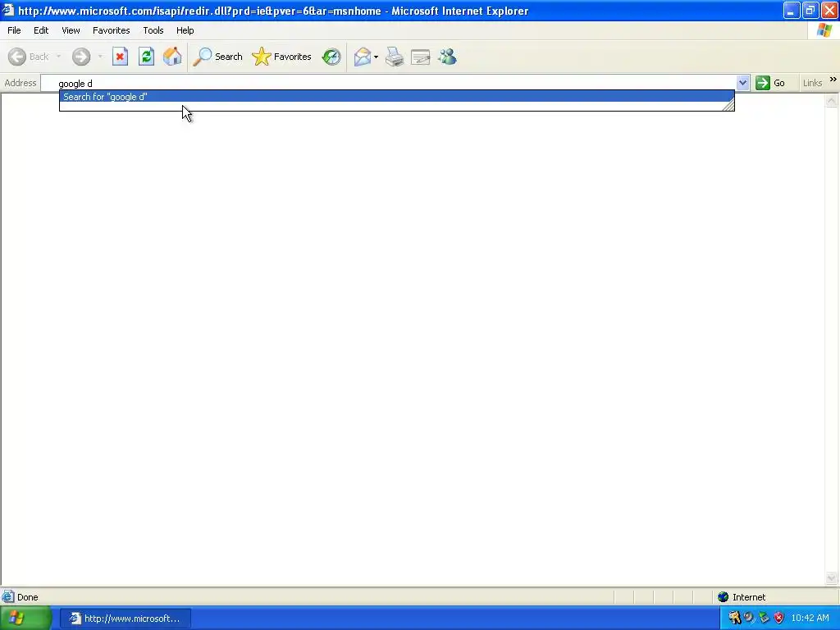Click the Edit page toolbar icon
This screenshot has width=840, height=630.
point(421,57)
